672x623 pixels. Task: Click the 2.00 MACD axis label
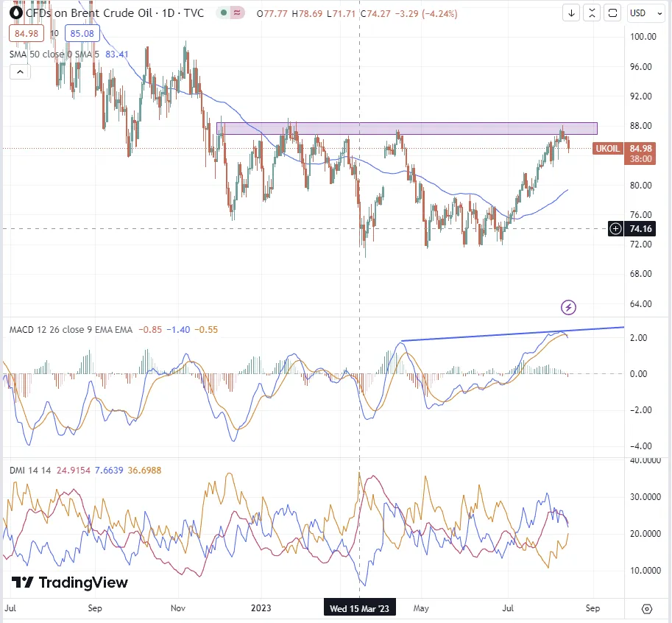pos(639,337)
